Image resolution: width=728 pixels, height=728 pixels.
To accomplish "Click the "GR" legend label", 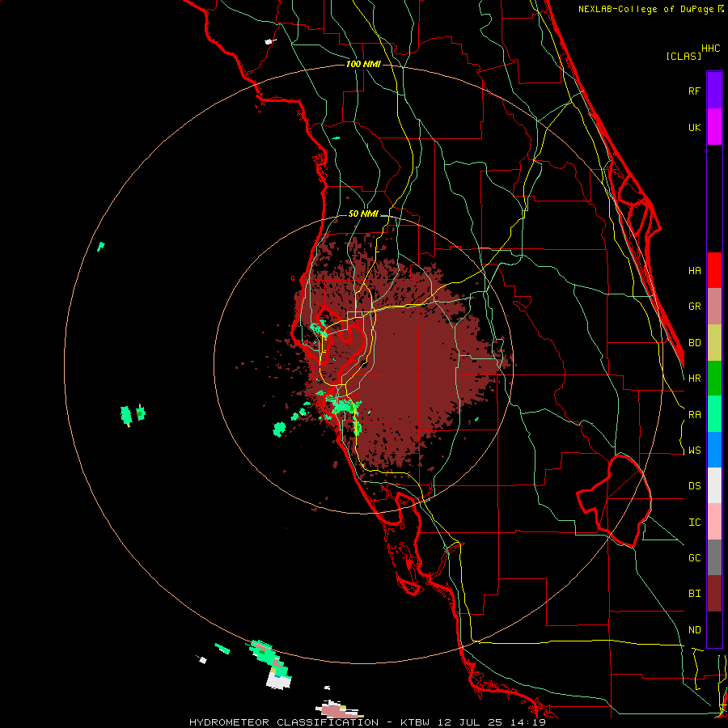I will [694, 307].
